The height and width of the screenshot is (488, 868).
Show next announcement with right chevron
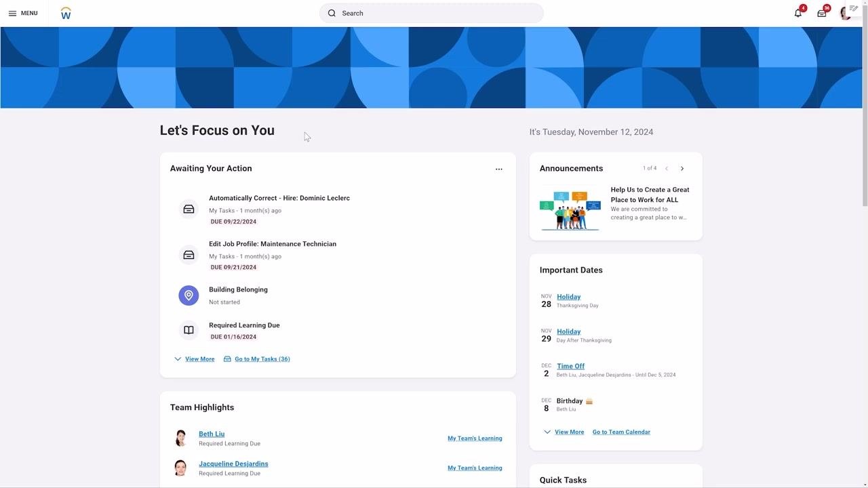(682, 169)
